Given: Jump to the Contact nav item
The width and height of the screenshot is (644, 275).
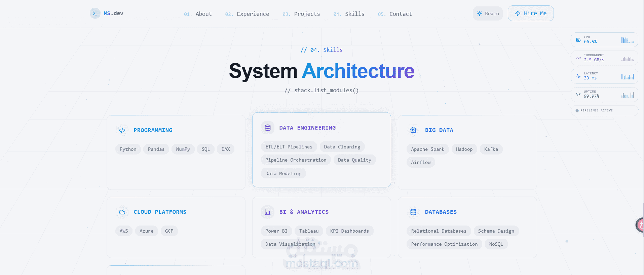Looking at the screenshot, I should [x=395, y=14].
